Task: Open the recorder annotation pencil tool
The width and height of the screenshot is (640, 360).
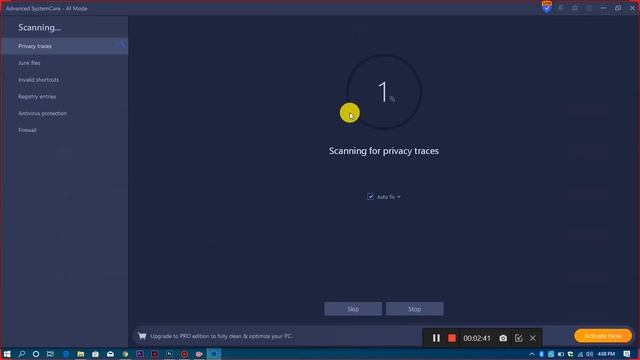Action: click(x=518, y=338)
